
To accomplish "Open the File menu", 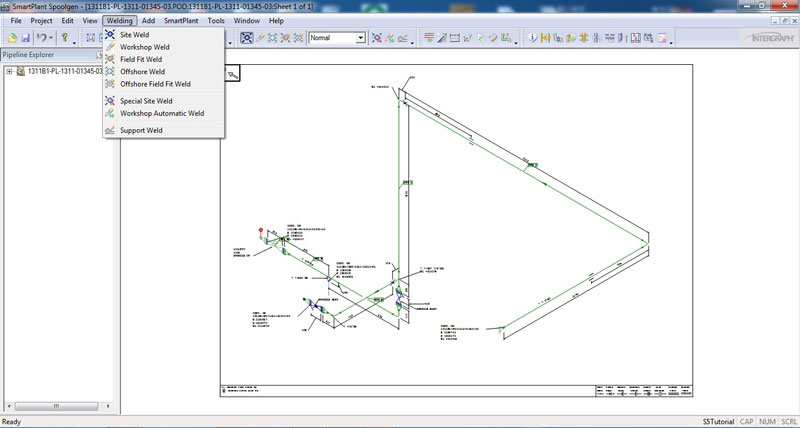I will pyautogui.click(x=16, y=21).
